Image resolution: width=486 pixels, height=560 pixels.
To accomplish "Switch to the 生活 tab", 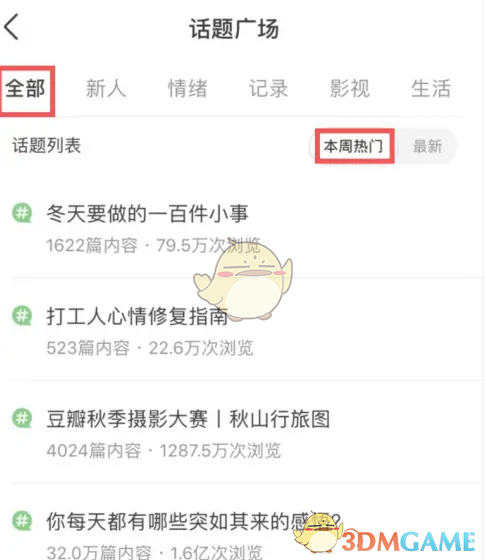I will click(x=431, y=89).
